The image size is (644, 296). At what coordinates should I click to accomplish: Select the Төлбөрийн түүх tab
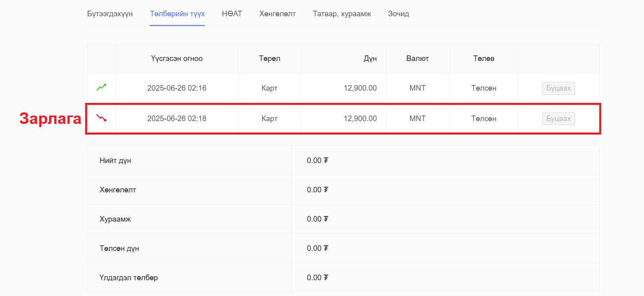tap(177, 14)
